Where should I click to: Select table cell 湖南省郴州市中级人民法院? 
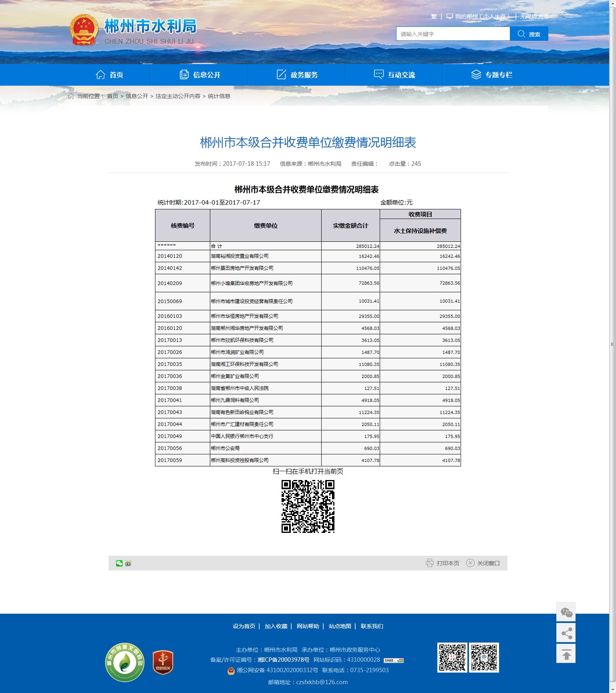pyautogui.click(x=266, y=388)
